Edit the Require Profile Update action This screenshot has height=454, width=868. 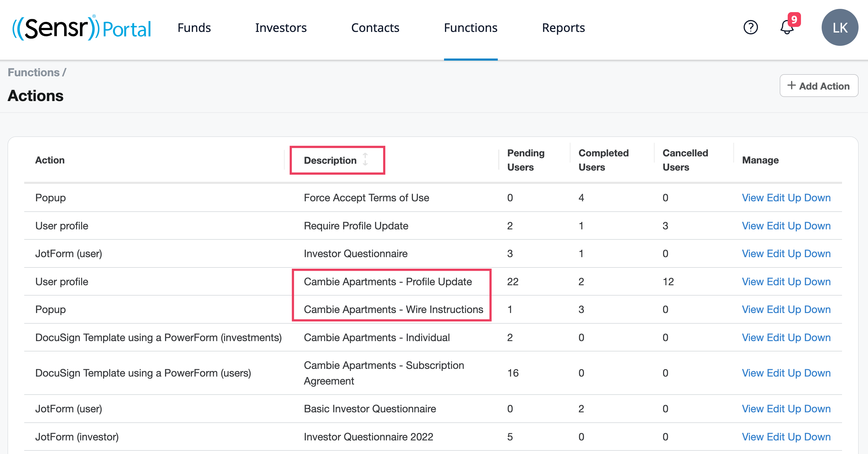click(776, 226)
